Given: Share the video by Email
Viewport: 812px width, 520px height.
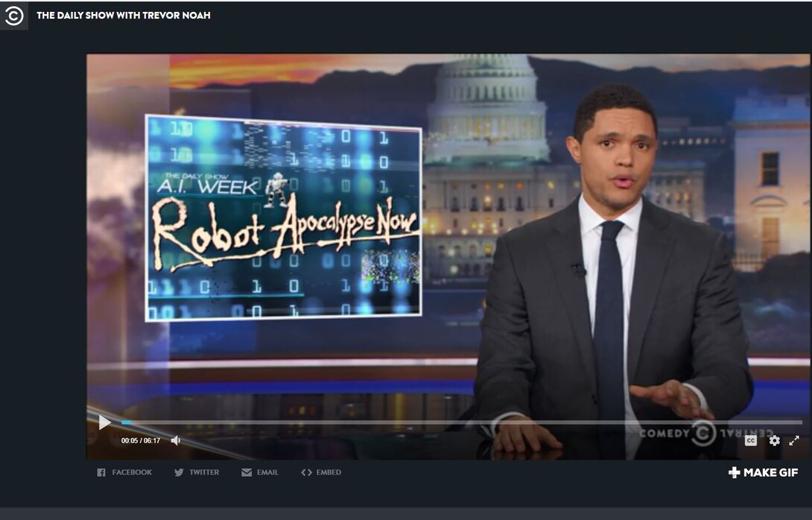Looking at the screenshot, I should [260, 472].
